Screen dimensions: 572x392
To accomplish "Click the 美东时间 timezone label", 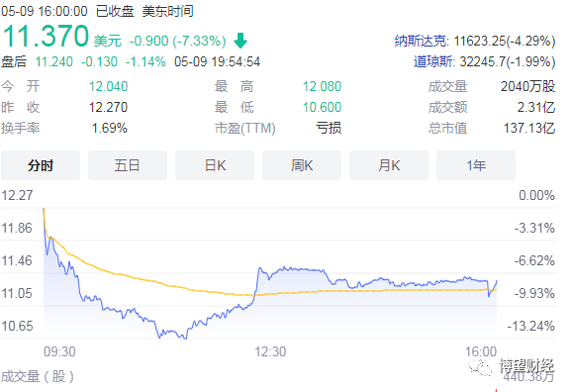I will [x=168, y=11].
